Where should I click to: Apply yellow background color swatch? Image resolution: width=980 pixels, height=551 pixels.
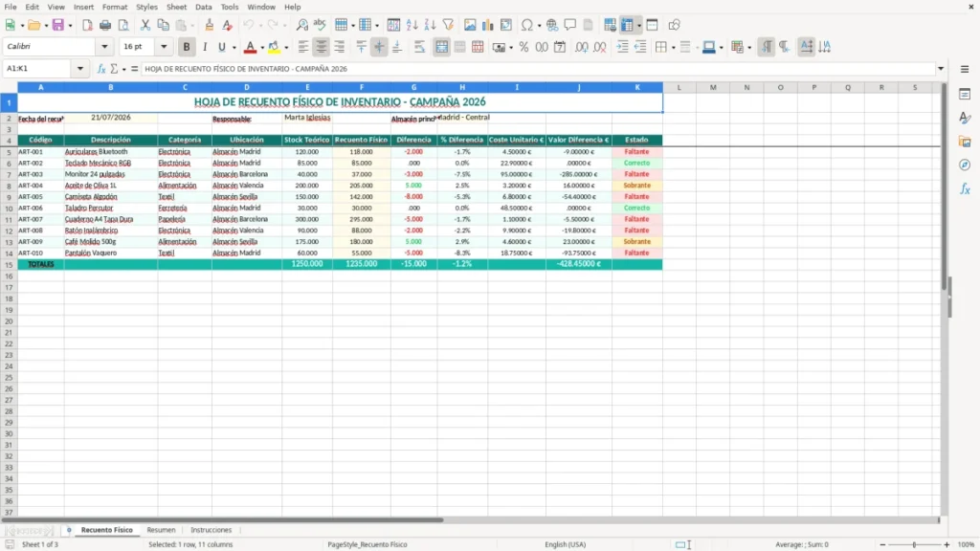pyautogui.click(x=274, y=47)
